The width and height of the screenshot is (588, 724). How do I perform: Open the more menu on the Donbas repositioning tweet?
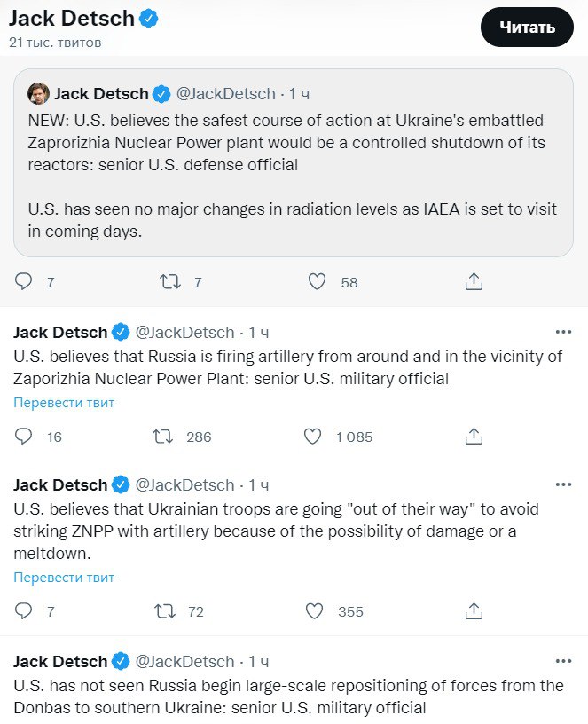click(563, 661)
